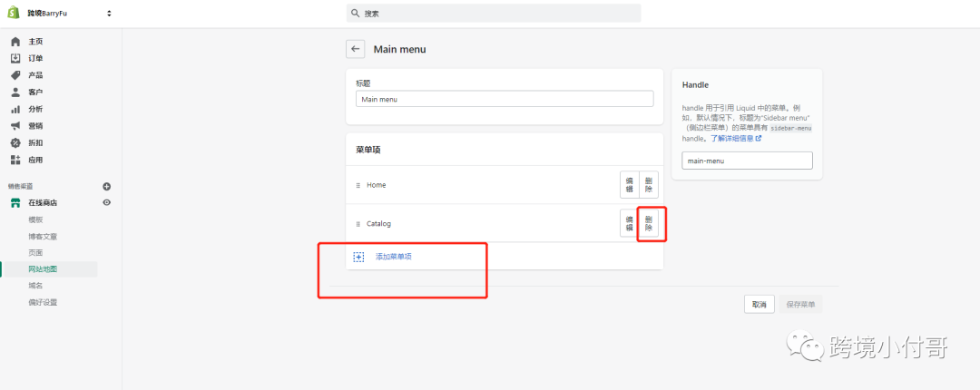This screenshot has width=980, height=390.
Task: Go to 分析 in the sidebar
Action: [x=35, y=110]
